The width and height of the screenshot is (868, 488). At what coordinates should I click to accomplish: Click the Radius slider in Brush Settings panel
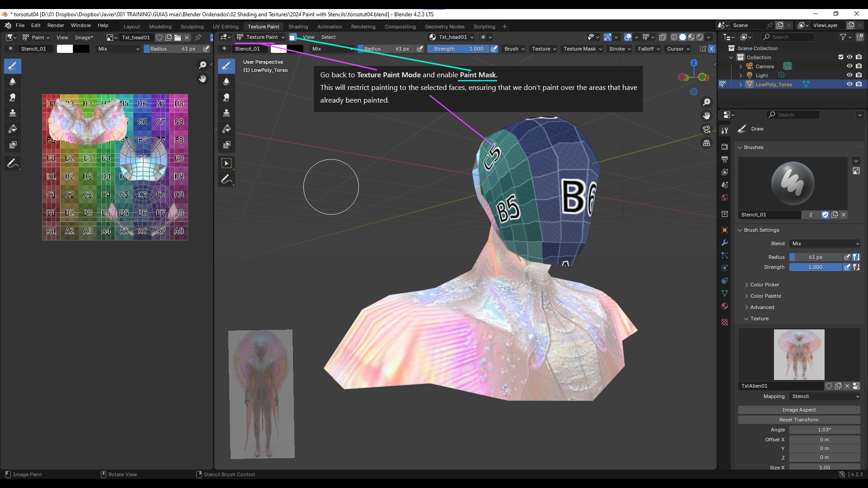816,257
